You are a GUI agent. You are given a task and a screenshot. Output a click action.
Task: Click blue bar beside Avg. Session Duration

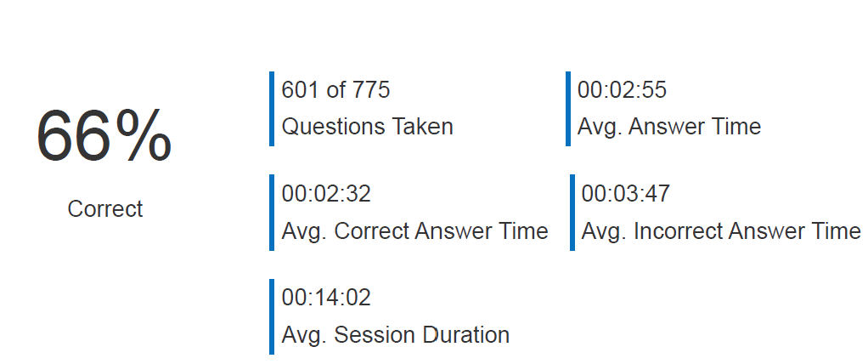click(272, 317)
